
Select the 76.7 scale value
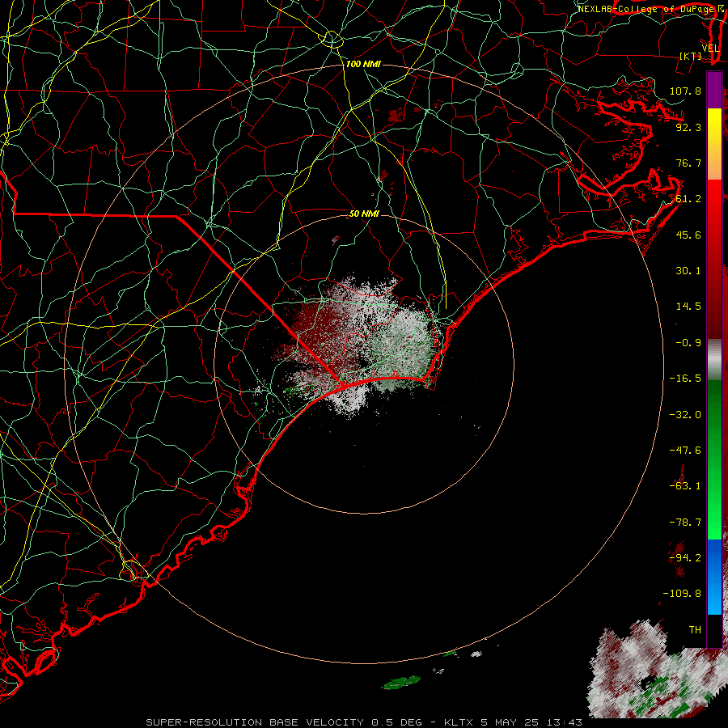(688, 163)
